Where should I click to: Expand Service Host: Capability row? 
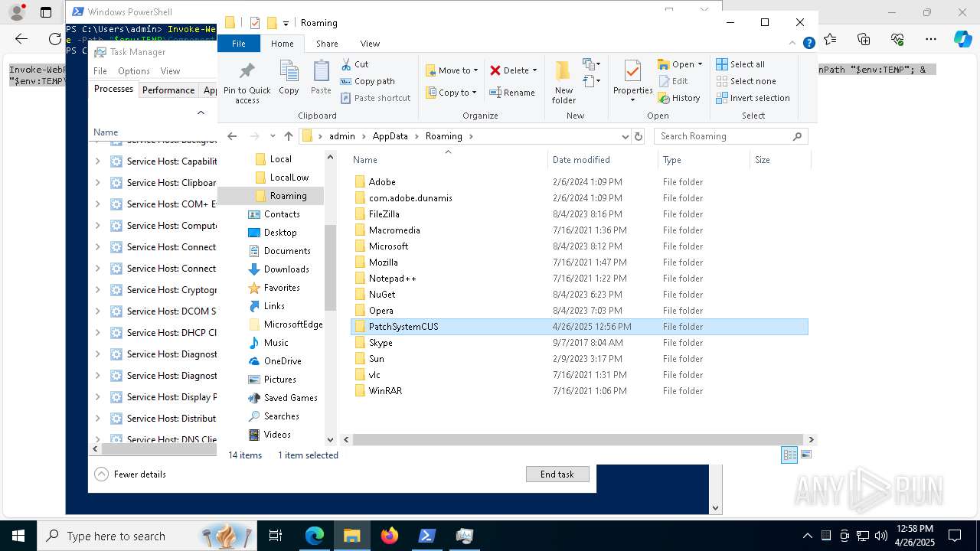coord(97,161)
